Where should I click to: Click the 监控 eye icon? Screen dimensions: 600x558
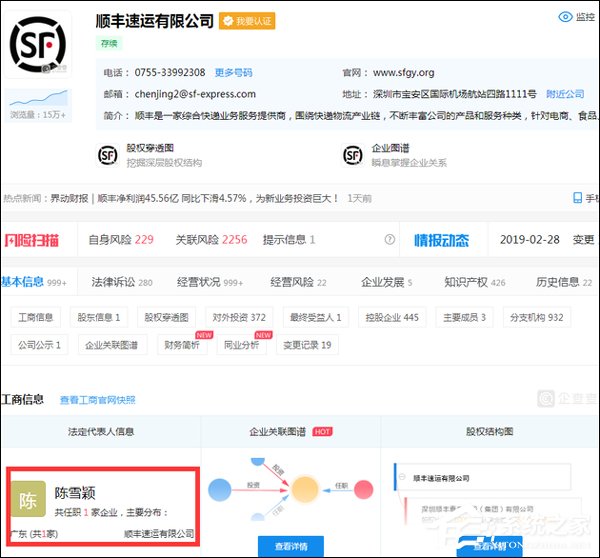(565, 17)
